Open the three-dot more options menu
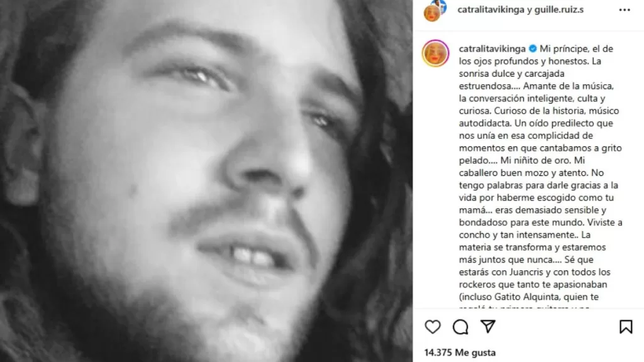The width and height of the screenshot is (644, 362). 625,10
